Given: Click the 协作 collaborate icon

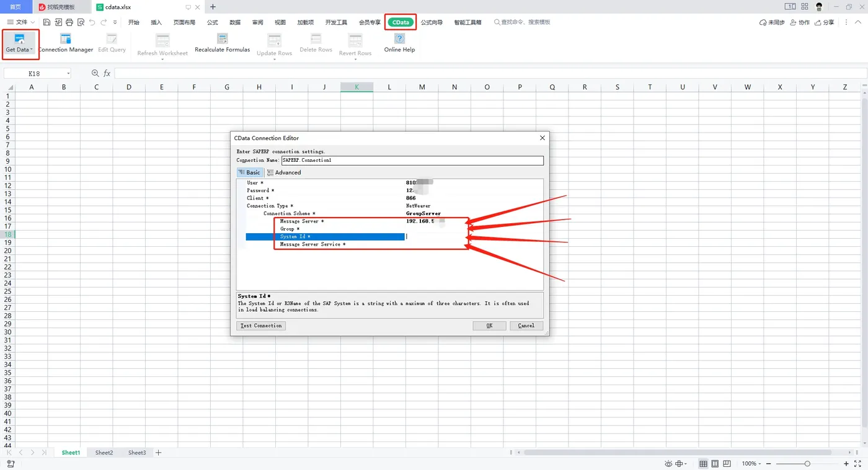Looking at the screenshot, I should coord(794,22).
